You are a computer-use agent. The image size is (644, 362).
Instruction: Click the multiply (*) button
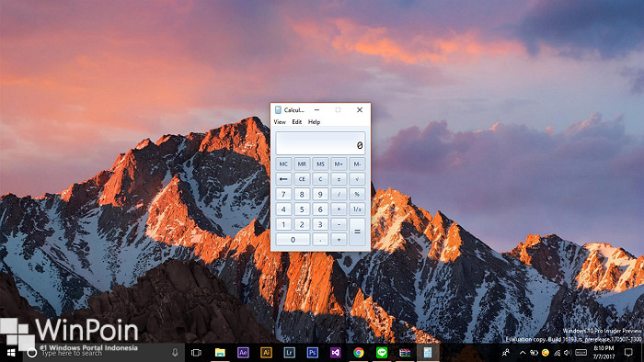click(x=339, y=209)
